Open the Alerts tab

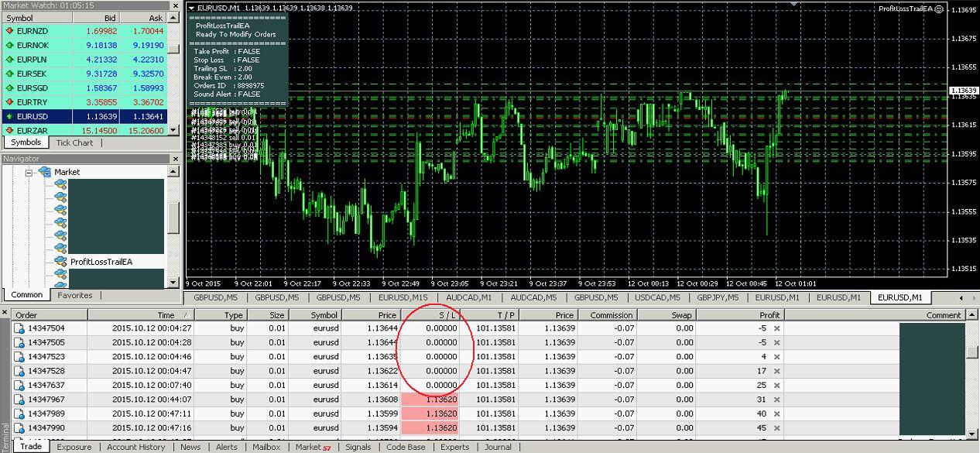point(227,447)
